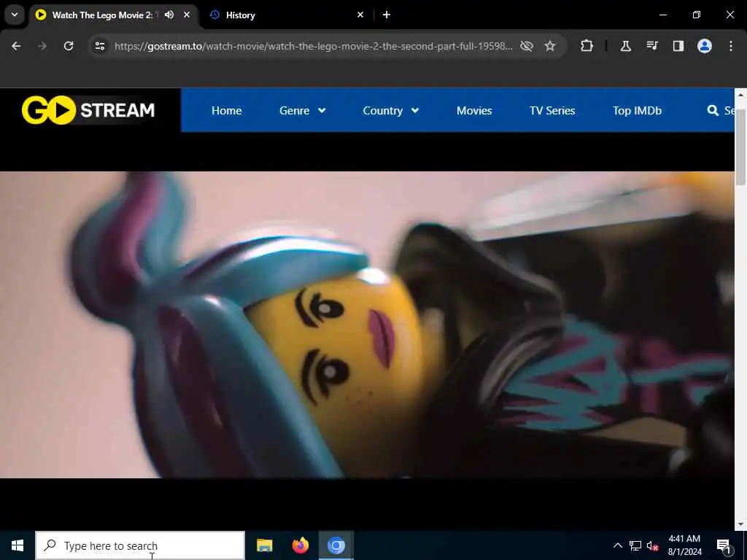The image size is (747, 560).
Task: Click the taskbar search box
Action: click(x=140, y=545)
